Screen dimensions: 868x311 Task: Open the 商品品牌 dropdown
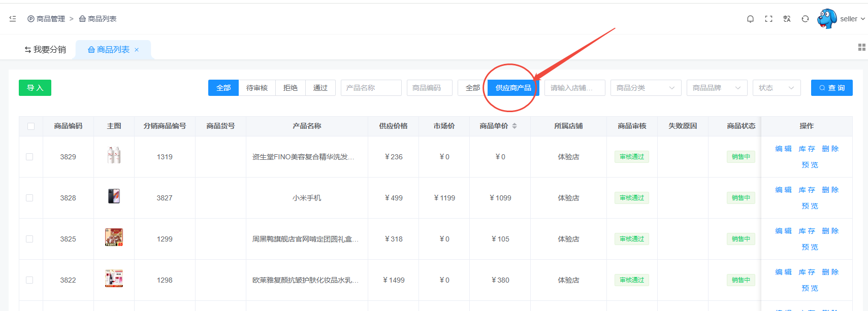[x=717, y=88]
